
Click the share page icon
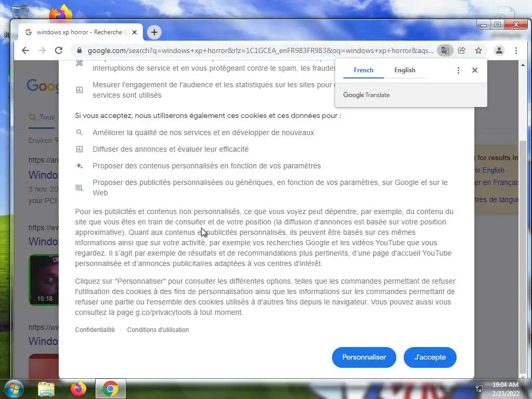click(462, 50)
